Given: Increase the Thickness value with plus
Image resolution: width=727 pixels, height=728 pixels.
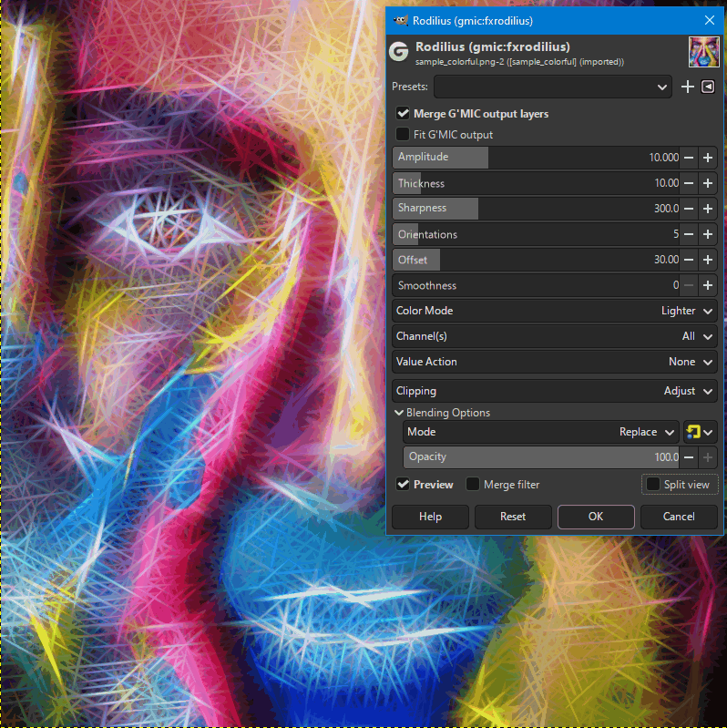Looking at the screenshot, I should (x=708, y=183).
